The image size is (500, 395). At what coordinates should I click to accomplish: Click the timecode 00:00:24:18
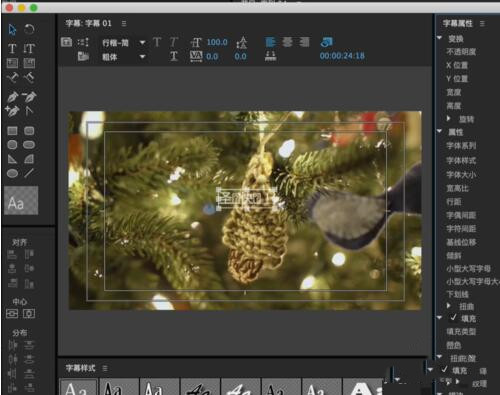pyautogui.click(x=342, y=56)
